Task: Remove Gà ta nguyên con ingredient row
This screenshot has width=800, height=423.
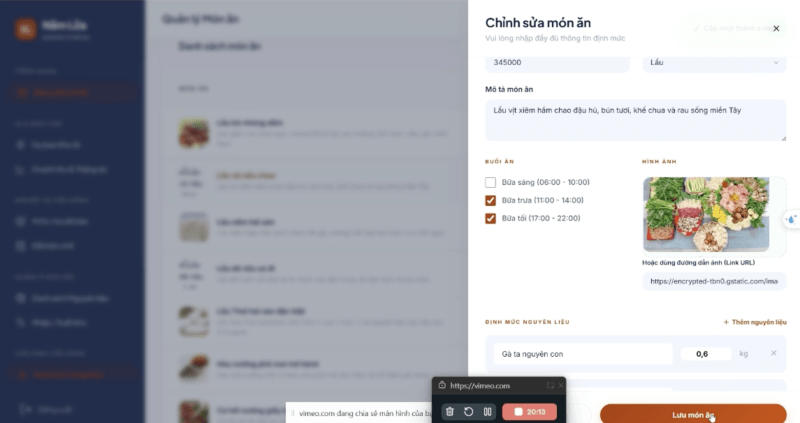Action: [773, 353]
